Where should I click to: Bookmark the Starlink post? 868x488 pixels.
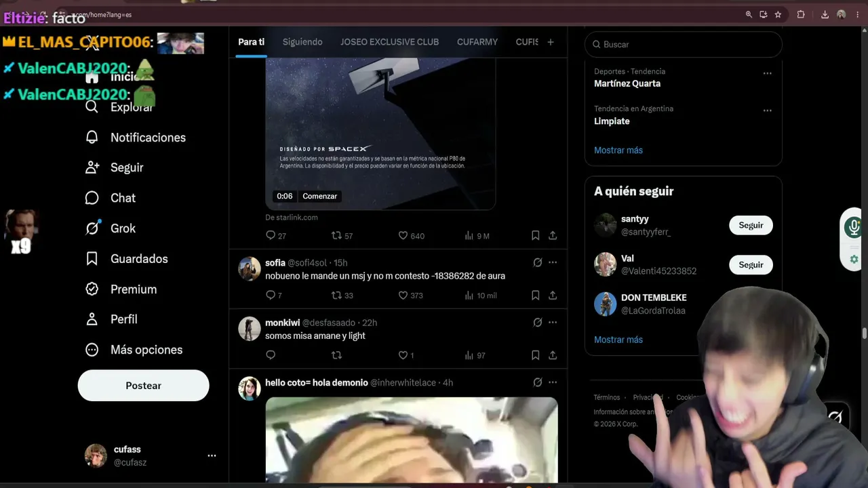tap(535, 236)
